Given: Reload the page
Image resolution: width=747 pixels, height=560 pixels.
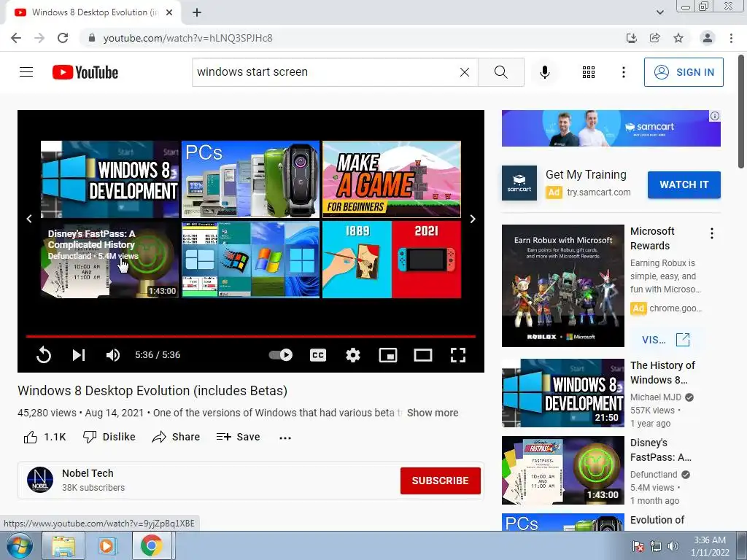Looking at the screenshot, I should [63, 38].
